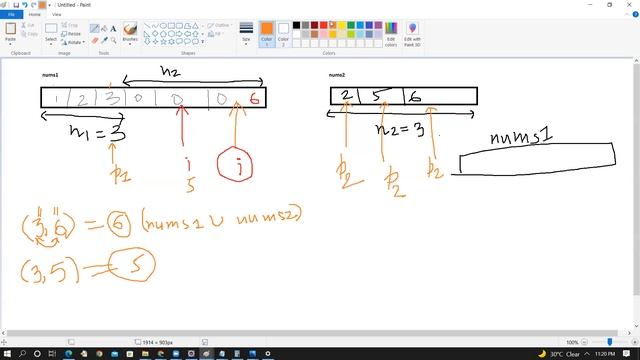Expand the Shapes gallery more arrow
Screen dimensions: 640x360
coord(202,42)
